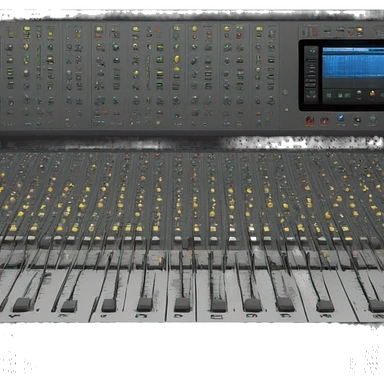The height and width of the screenshot is (384, 384).
Task: Click the grey knob on the touchscreen
Action: coord(359,93)
